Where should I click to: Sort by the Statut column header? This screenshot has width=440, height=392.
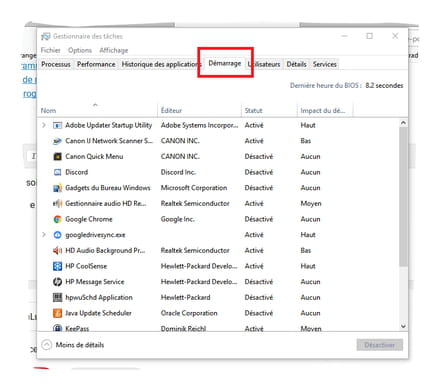pyautogui.click(x=269, y=111)
